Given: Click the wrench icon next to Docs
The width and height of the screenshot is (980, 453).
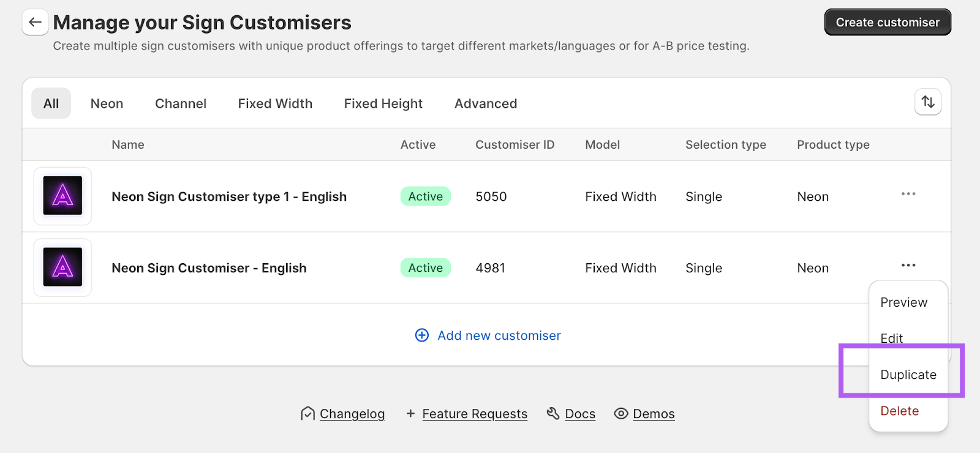Looking at the screenshot, I should pos(553,414).
